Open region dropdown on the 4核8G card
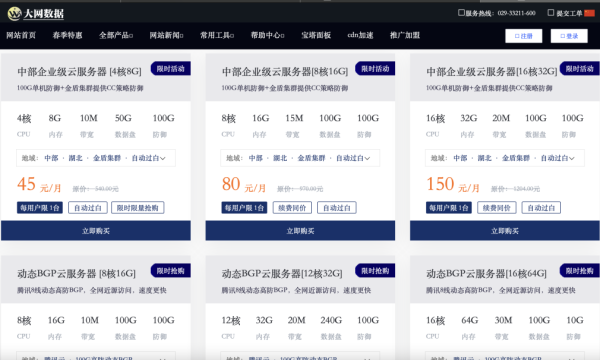 click(96, 158)
